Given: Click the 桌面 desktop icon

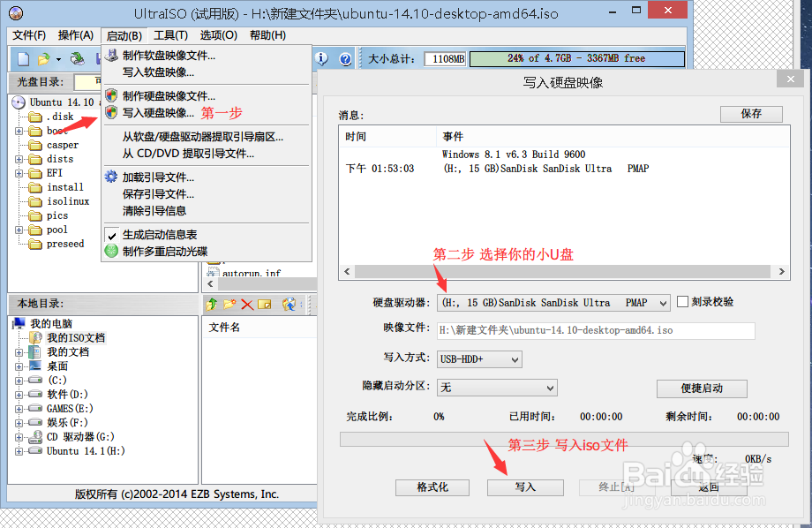Looking at the screenshot, I should 35,366.
